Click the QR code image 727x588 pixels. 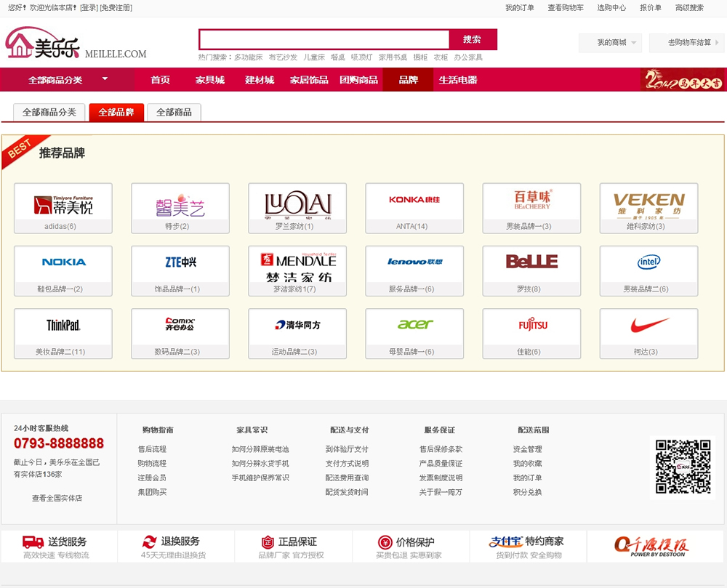click(682, 467)
